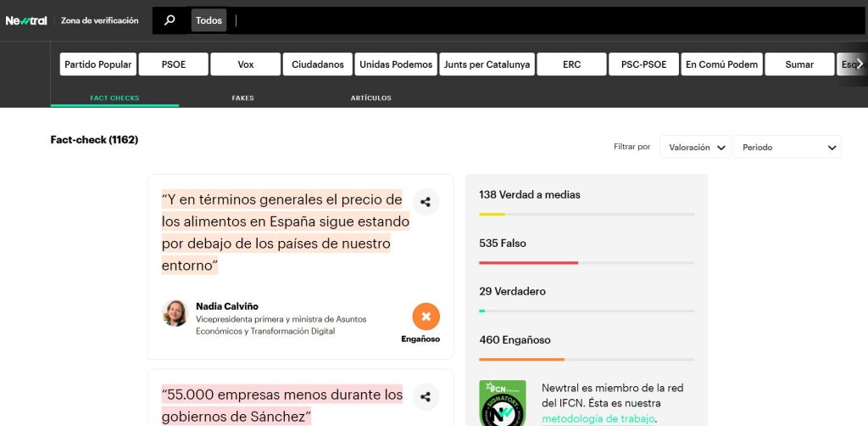Image resolution: width=868 pixels, height=426 pixels.
Task: Filter by Partido Popular
Action: [98, 64]
